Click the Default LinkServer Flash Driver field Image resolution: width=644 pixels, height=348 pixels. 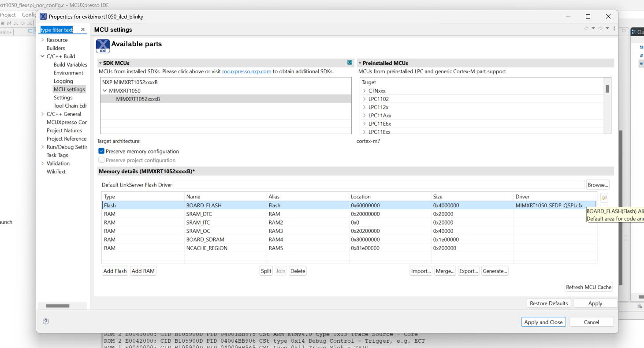[379, 185]
